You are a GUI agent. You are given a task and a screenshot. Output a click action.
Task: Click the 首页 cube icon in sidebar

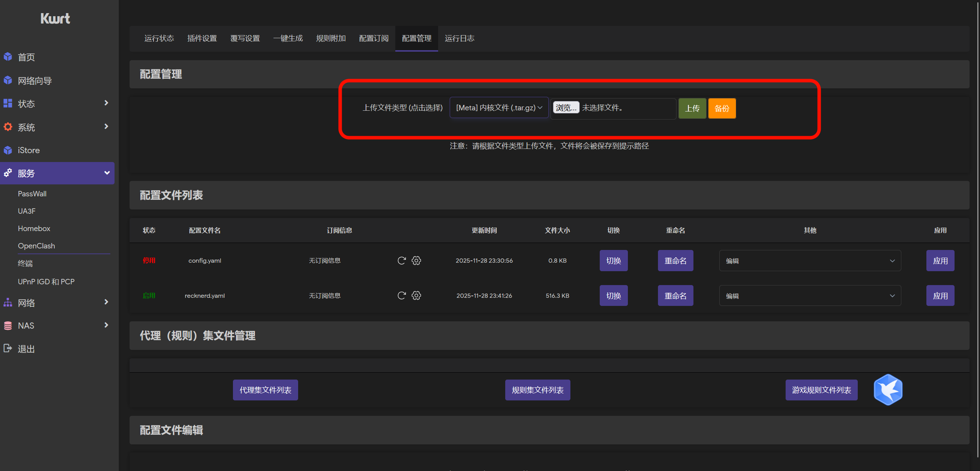click(8, 57)
